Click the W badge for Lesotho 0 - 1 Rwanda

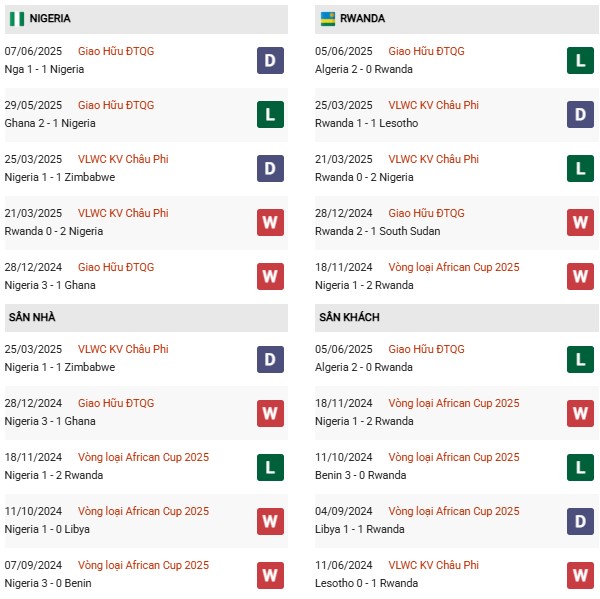pos(580,575)
